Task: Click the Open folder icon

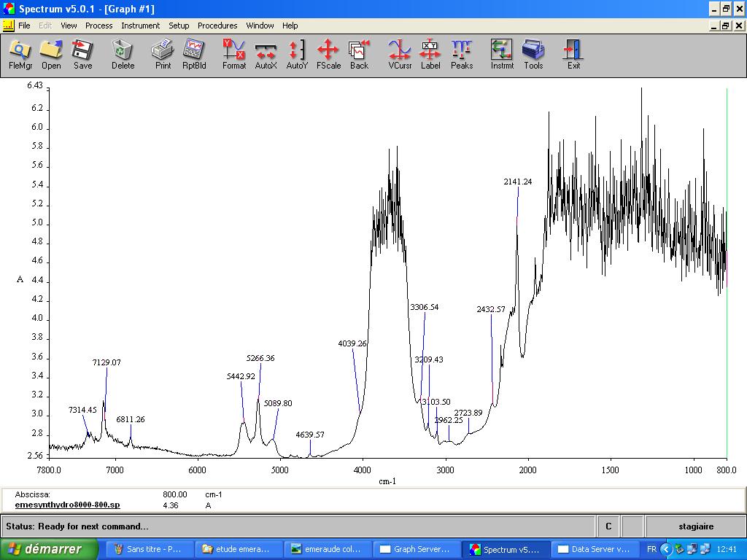Action: click(51, 54)
